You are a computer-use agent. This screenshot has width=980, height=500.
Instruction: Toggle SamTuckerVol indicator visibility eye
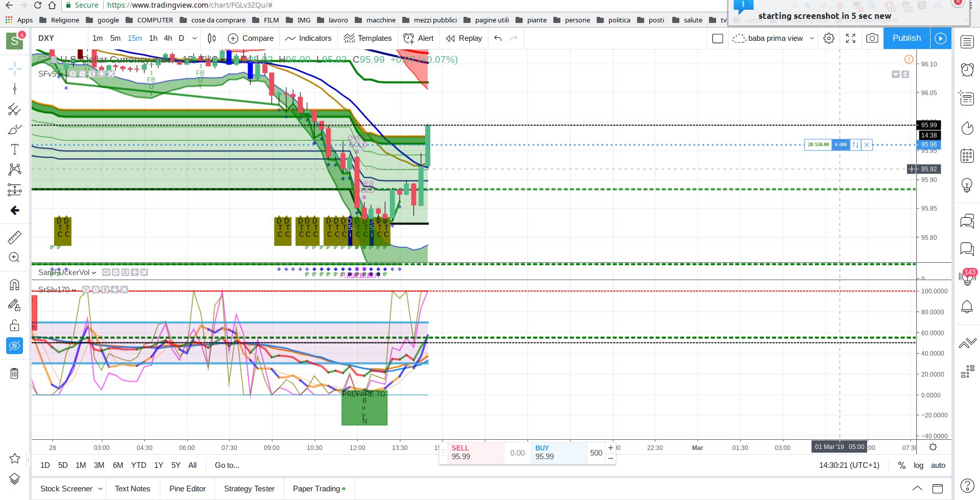click(x=106, y=272)
